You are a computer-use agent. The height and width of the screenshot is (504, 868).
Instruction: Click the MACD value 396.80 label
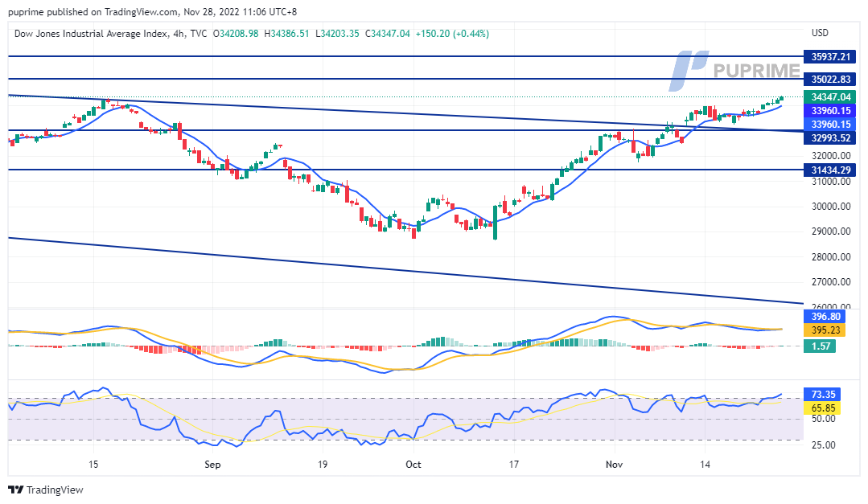(825, 317)
